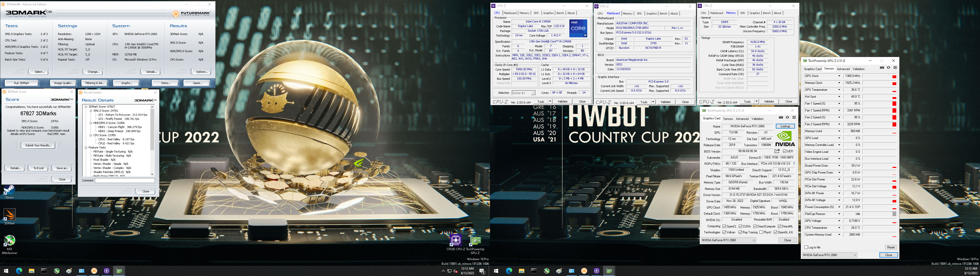
Task: Toggle the PhysX checkbox
Action: [761, 232]
